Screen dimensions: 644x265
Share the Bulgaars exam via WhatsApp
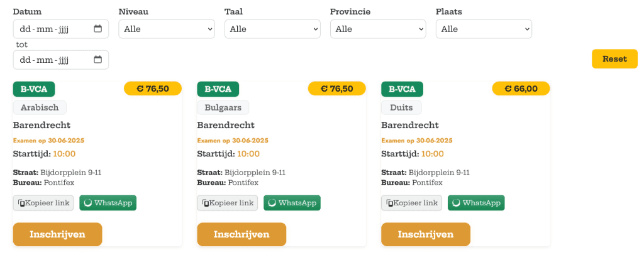292,203
